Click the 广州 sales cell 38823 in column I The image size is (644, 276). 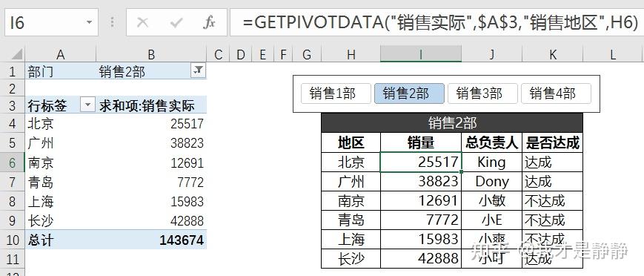(421, 181)
